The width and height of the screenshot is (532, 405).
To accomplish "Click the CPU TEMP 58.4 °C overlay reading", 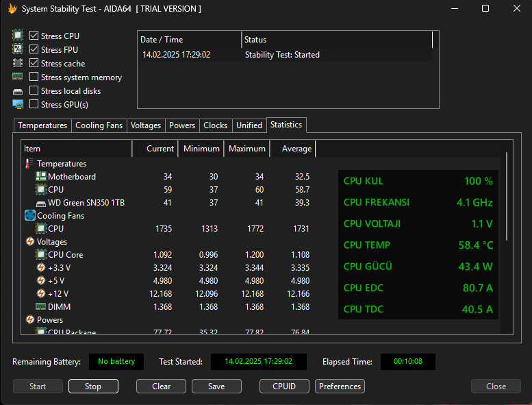I will click(418, 245).
